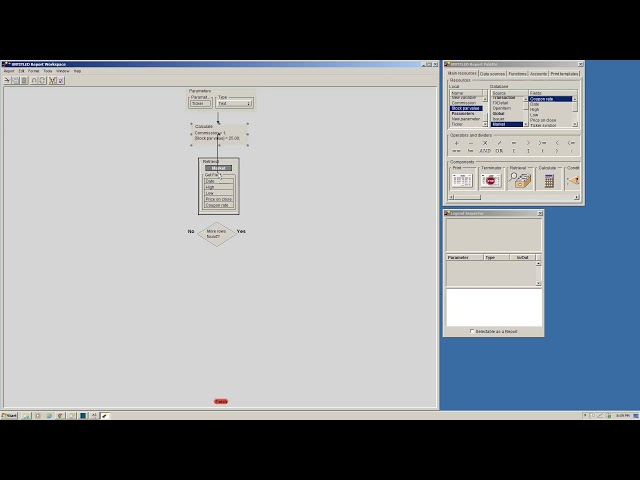
Task: Click the yellow scissors-like toolbar icon
Action: [x=52, y=80]
